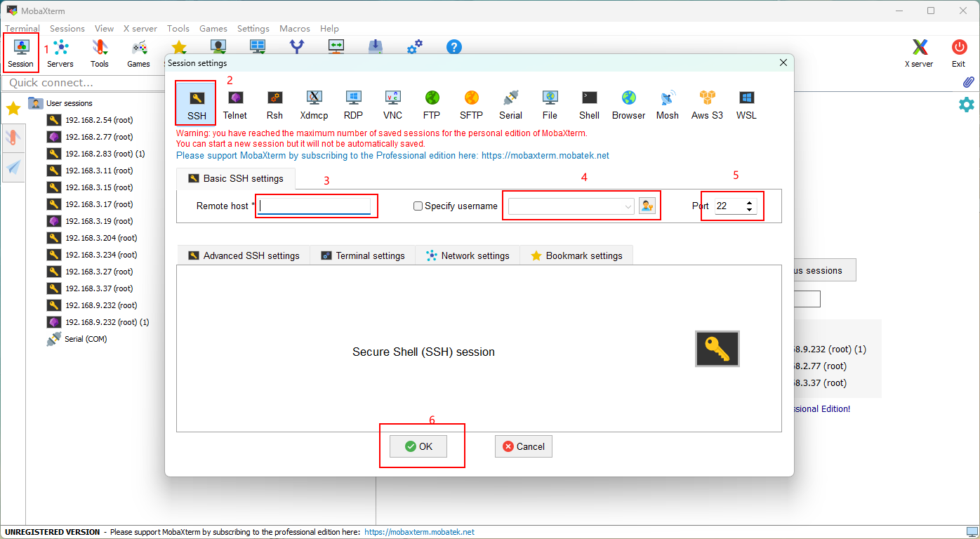Select the SSH session type
This screenshot has height=539, width=980.
tap(197, 103)
